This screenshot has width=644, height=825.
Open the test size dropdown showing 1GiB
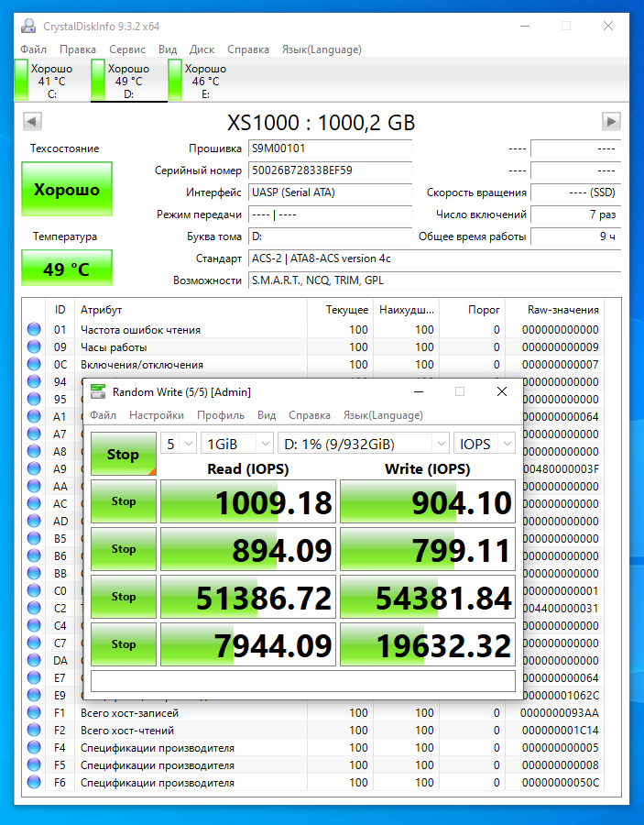pyautogui.click(x=236, y=444)
